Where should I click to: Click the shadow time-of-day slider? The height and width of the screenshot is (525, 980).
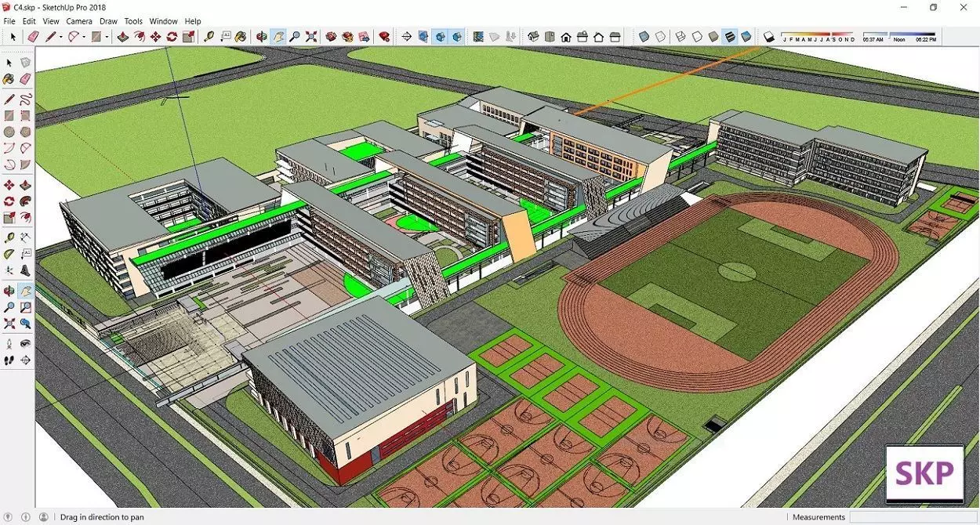(x=898, y=34)
